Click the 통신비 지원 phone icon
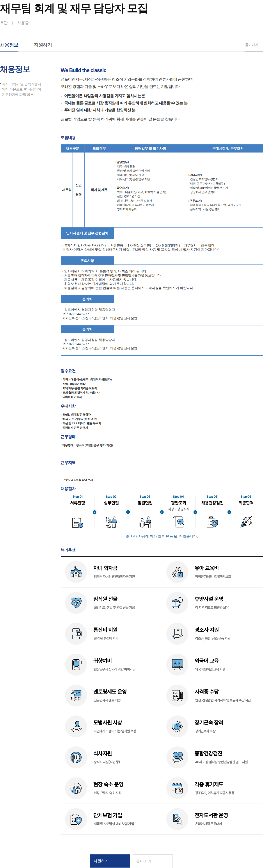The width and height of the screenshot is (263, 868). [x=76, y=634]
